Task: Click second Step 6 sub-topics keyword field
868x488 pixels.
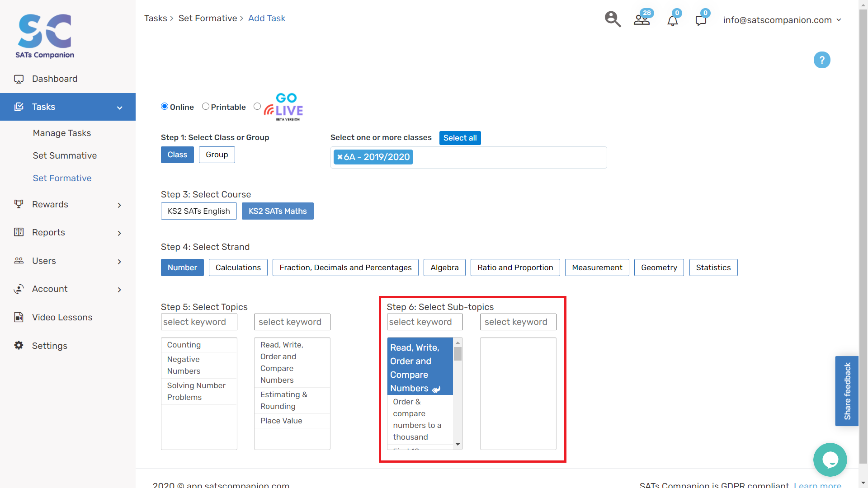Action: tap(518, 322)
